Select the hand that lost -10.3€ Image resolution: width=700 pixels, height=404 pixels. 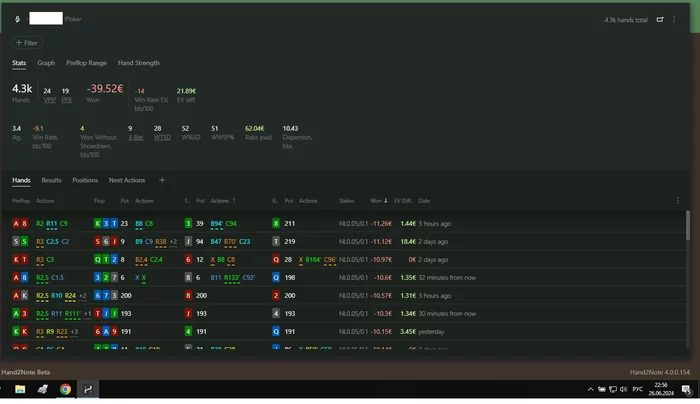pyautogui.click(x=343, y=313)
